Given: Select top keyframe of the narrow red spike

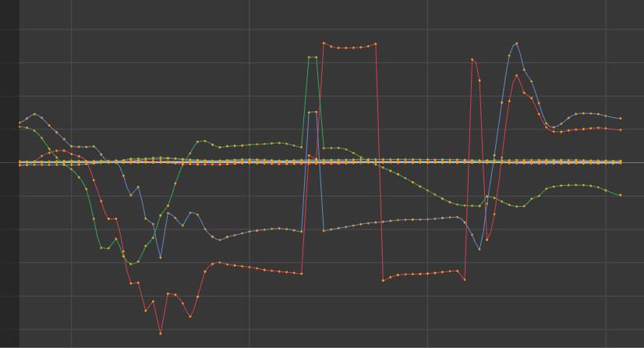Looking at the screenshot, I should [x=472, y=59].
